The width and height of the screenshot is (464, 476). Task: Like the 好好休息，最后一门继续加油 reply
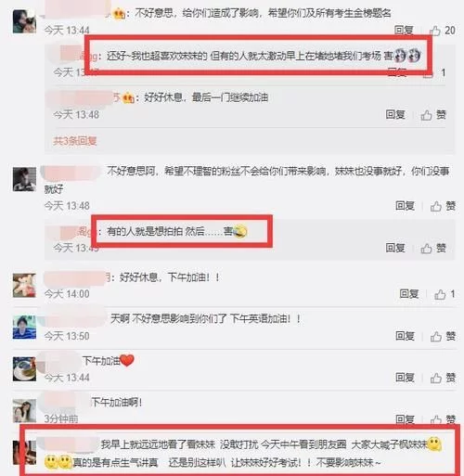(x=433, y=115)
